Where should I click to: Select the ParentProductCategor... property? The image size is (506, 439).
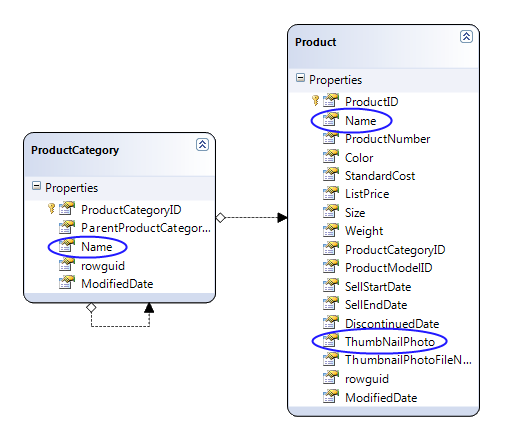[146, 228]
